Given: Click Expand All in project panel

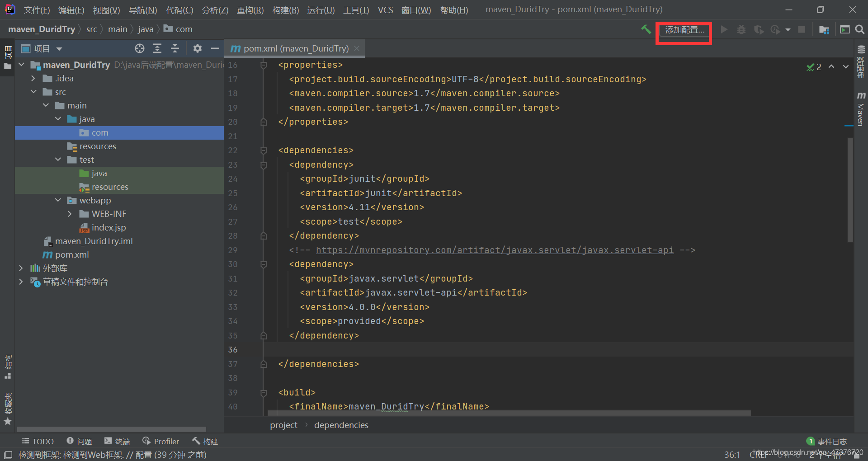Looking at the screenshot, I should [157, 48].
